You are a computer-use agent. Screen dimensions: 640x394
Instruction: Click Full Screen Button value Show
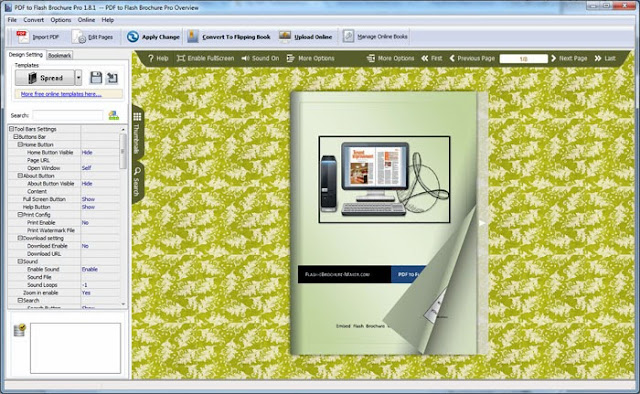(x=88, y=199)
